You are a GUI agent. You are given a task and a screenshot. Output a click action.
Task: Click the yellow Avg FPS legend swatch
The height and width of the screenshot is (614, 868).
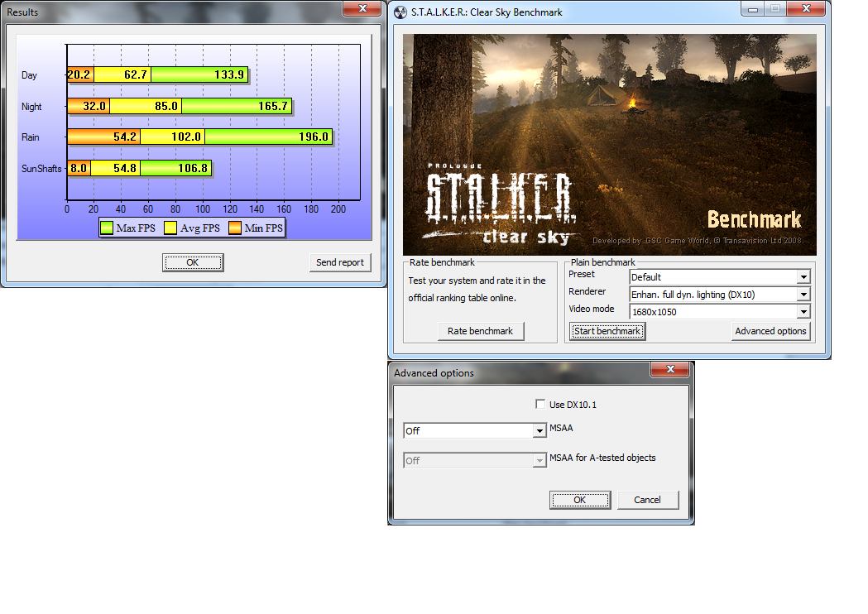coord(170,228)
